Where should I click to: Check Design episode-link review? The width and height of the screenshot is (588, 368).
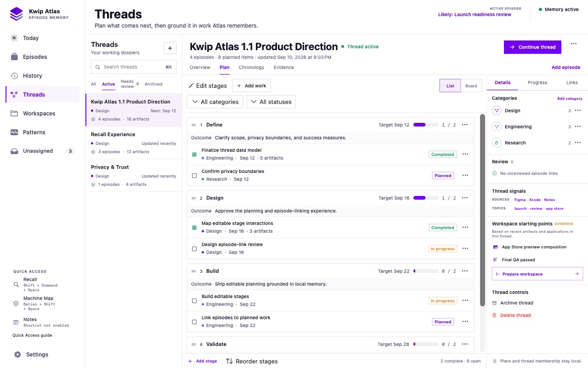(194, 249)
